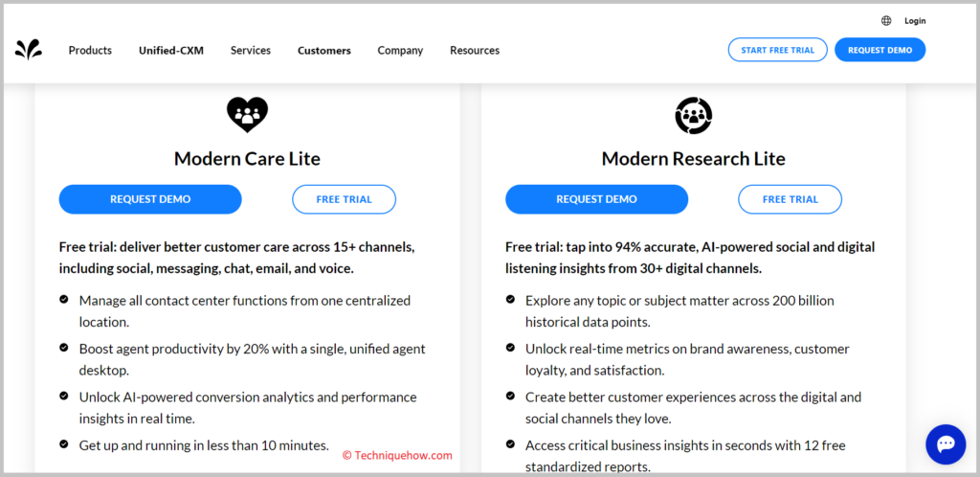Click Free Trial under Modern Care Lite

click(x=344, y=199)
